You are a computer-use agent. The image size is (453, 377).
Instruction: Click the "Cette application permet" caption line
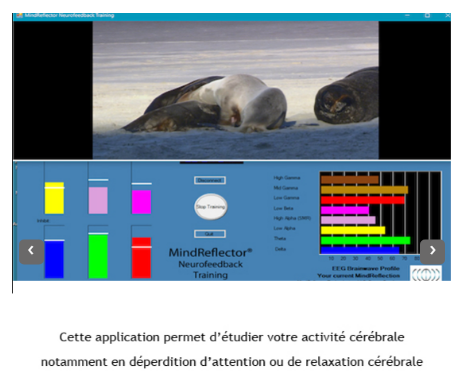point(232,337)
